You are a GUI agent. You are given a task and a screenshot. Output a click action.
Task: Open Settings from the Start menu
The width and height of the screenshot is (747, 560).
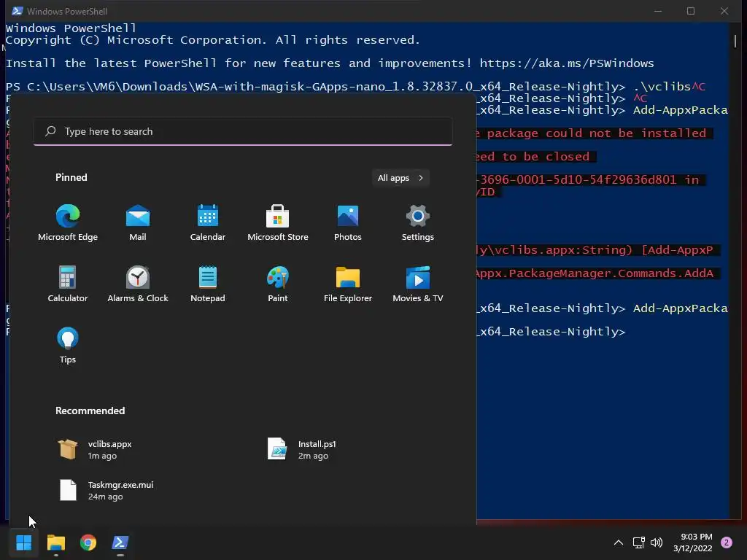(418, 223)
